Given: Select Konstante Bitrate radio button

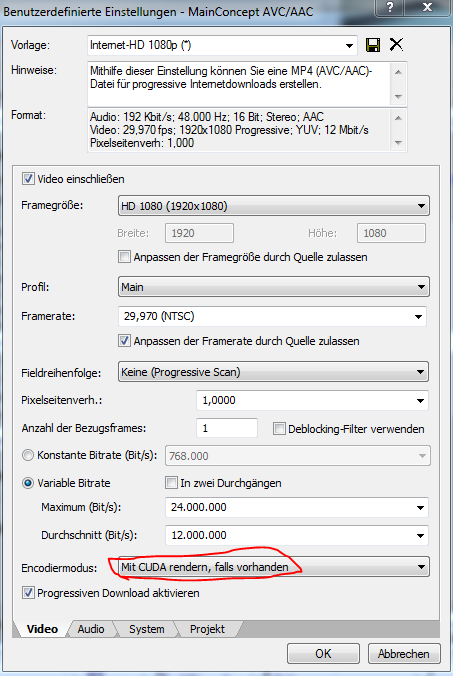Looking at the screenshot, I should pyautogui.click(x=28, y=455).
